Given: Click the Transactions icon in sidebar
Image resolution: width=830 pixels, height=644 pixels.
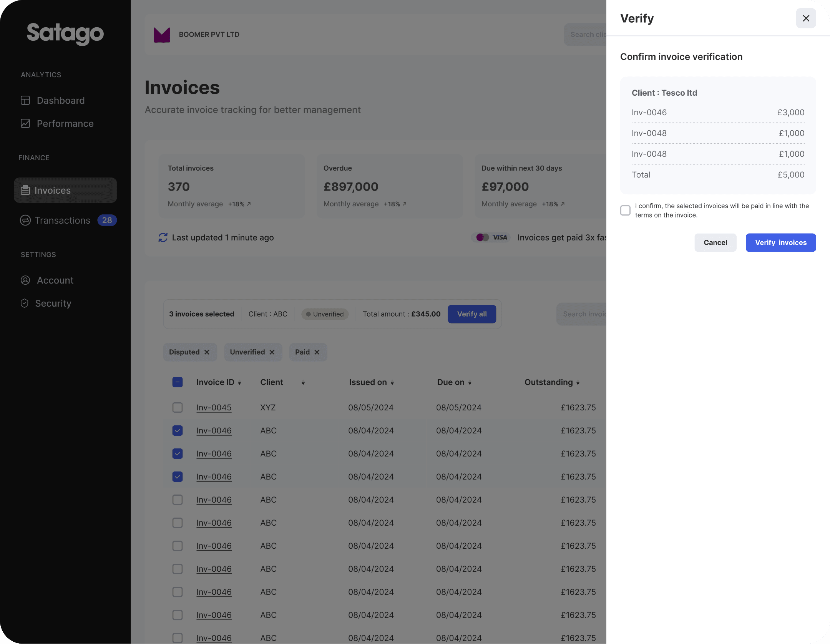Looking at the screenshot, I should (x=25, y=220).
